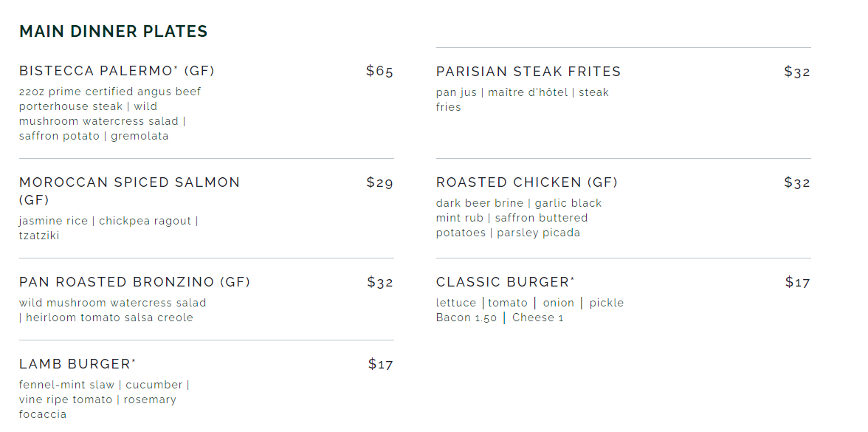
Task: Click the $29 salmon price
Action: 379,182
